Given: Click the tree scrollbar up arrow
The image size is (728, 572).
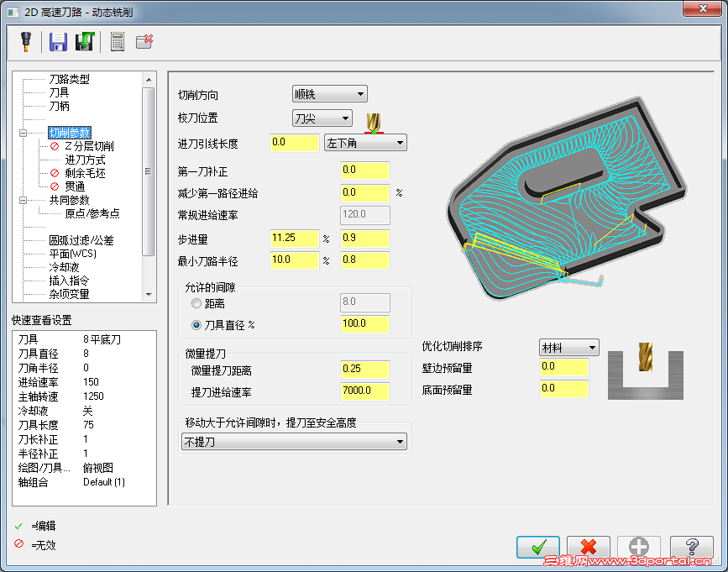Looking at the screenshot, I should 149,80.
